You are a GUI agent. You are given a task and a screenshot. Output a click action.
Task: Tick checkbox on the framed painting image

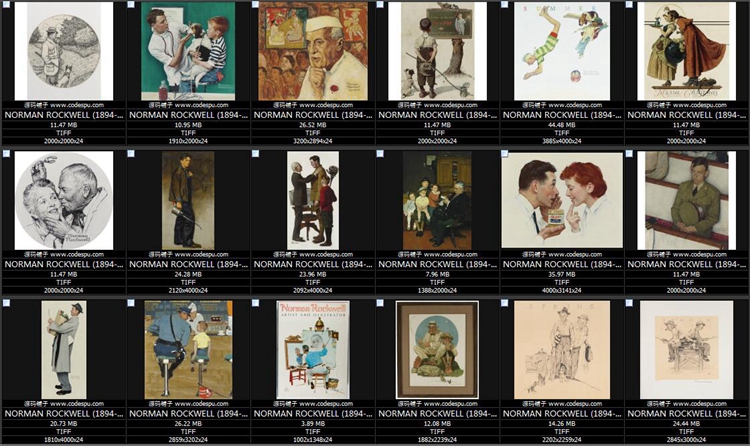(380, 303)
